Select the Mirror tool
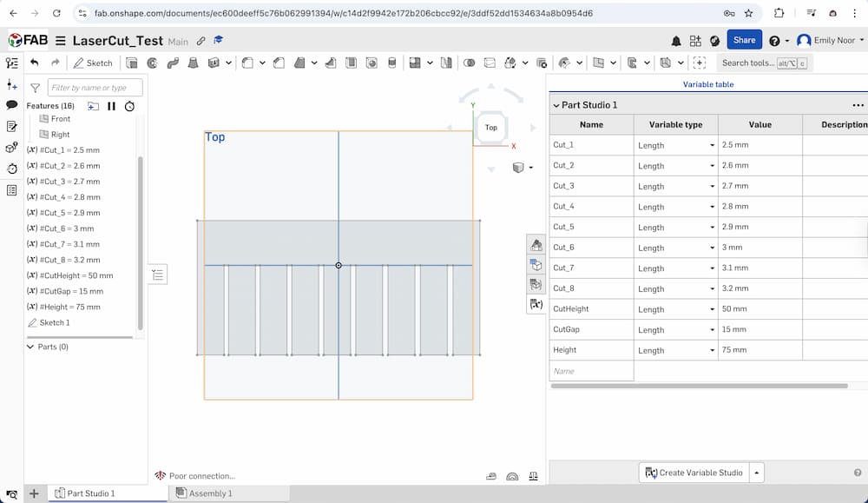The image size is (868, 503). click(x=446, y=63)
